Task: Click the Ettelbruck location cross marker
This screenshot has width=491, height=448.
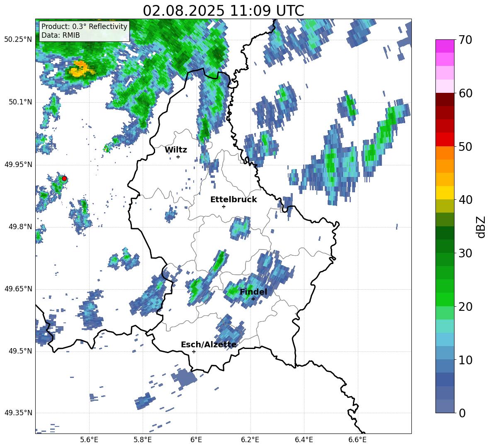Action: click(224, 206)
